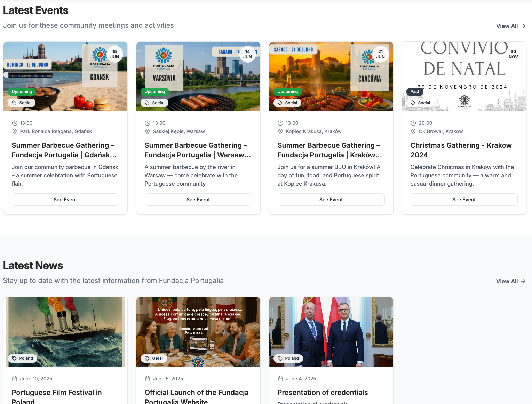Click the clock icon on the Kraków barbecue event

(x=280, y=123)
